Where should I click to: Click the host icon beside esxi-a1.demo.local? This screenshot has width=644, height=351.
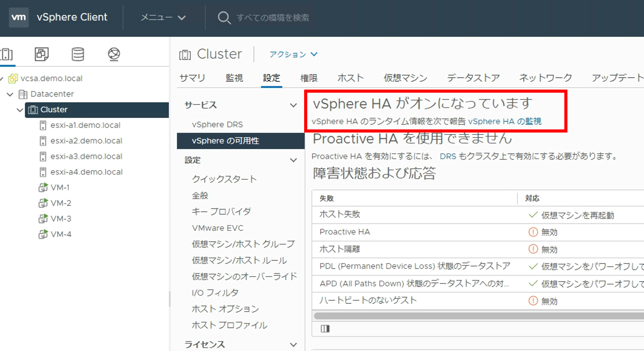43,125
